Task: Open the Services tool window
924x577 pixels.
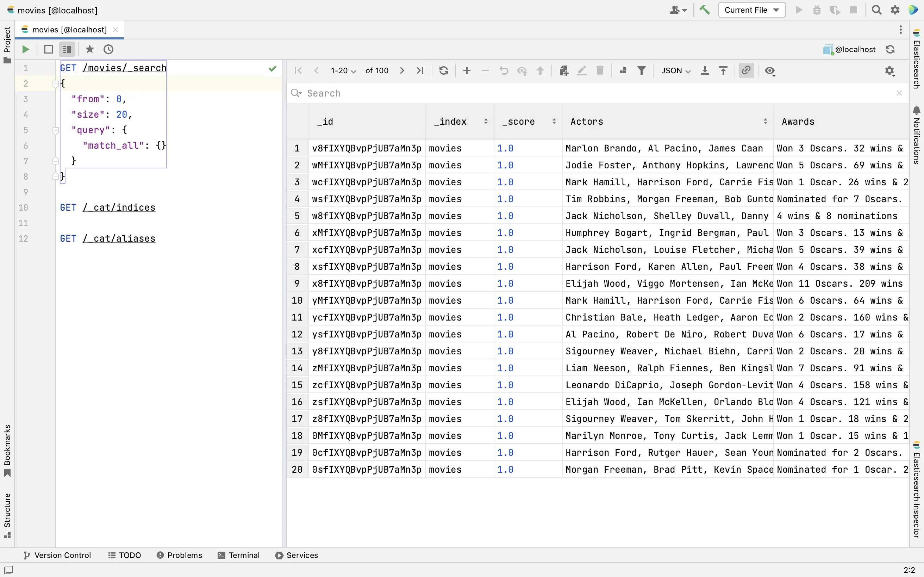Action: (x=296, y=555)
